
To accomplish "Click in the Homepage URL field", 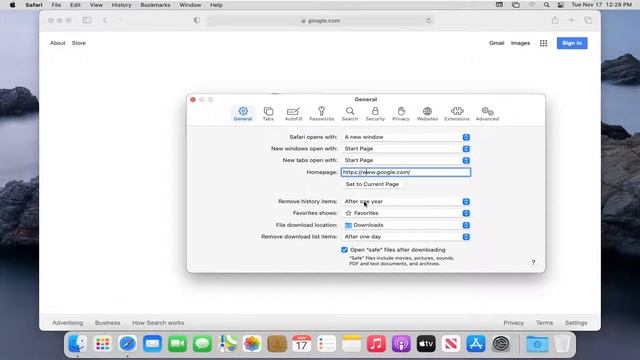I will point(406,172).
